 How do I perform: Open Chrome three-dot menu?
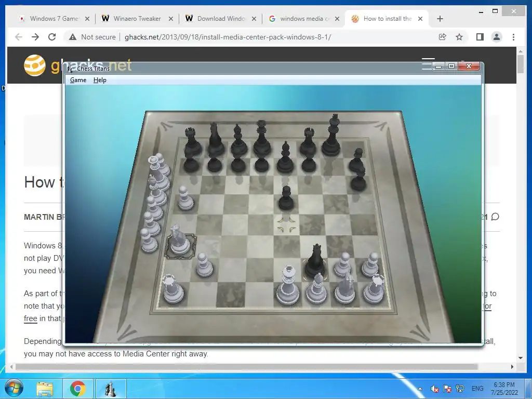pos(513,37)
